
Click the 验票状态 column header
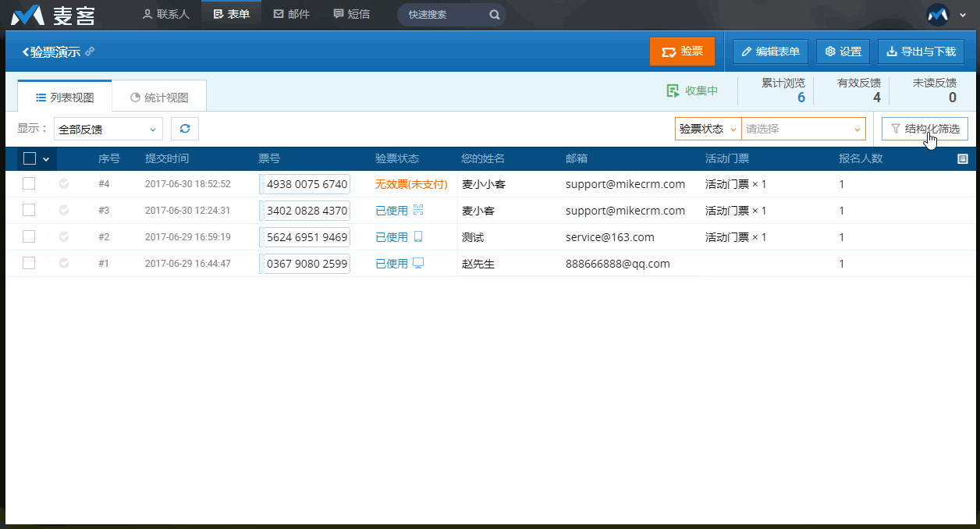coord(397,158)
